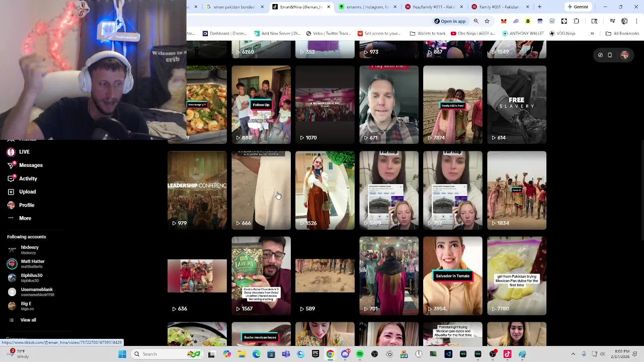Screen dimensions: 644x362
Task: Open Velox Twitter Track bookmark
Action: 328,34
